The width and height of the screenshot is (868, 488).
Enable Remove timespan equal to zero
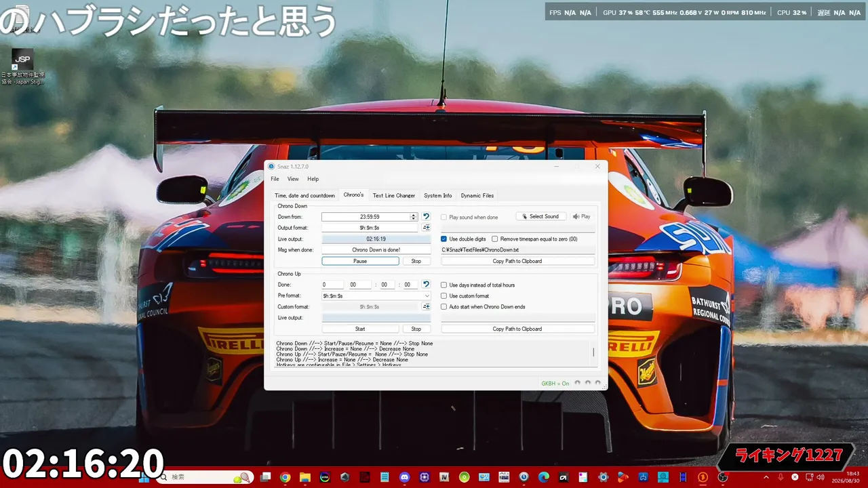(x=495, y=239)
